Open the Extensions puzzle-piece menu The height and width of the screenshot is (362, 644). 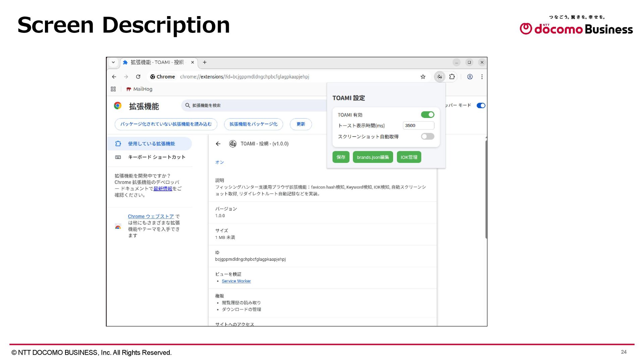(x=452, y=77)
